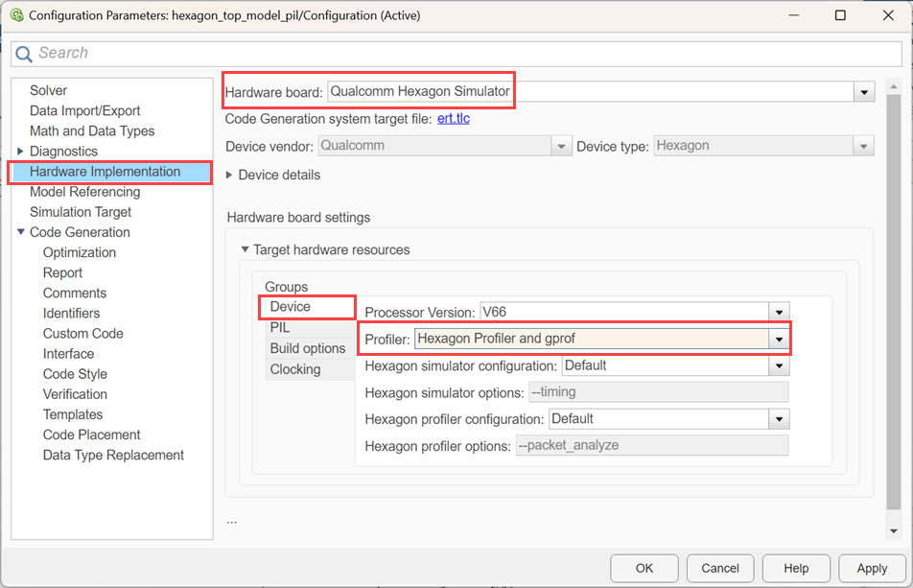
Task: Open the Processor Version dropdown
Action: [780, 313]
